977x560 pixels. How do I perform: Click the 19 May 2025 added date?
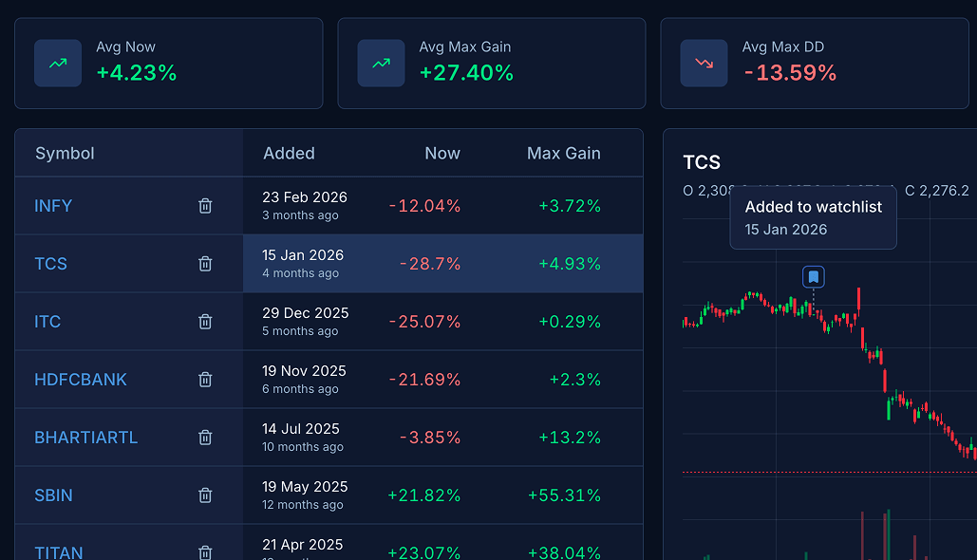[305, 487]
